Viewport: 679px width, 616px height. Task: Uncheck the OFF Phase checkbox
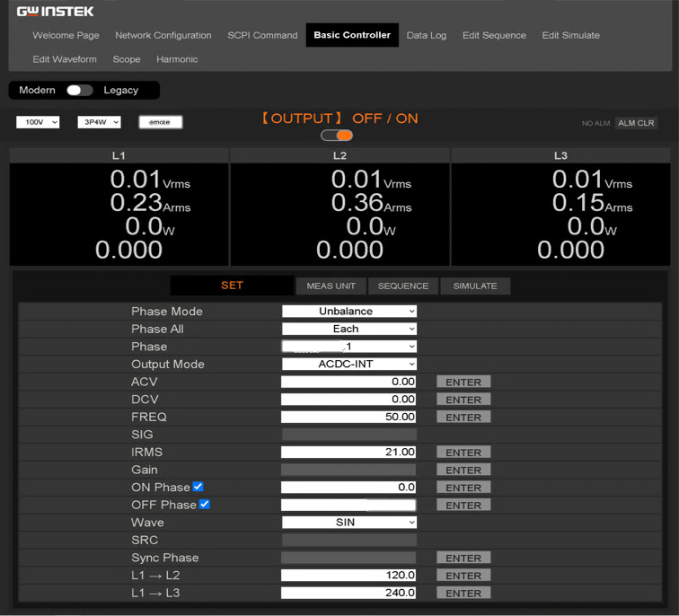coord(204,505)
